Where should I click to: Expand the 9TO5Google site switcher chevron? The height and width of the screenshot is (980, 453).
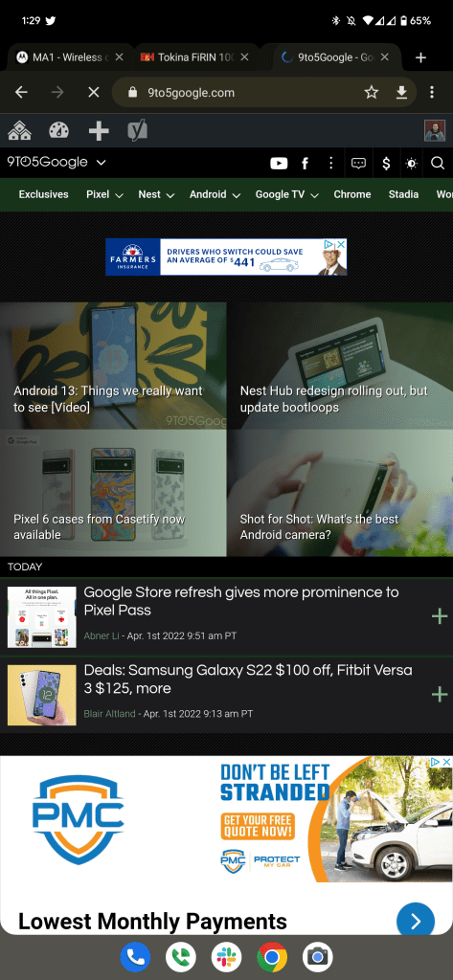point(102,163)
